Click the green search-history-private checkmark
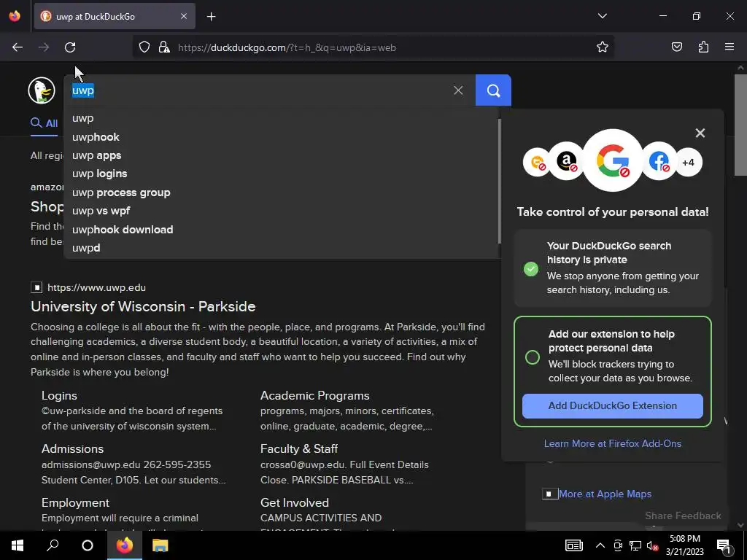This screenshot has height=560, width=747. [x=531, y=269]
